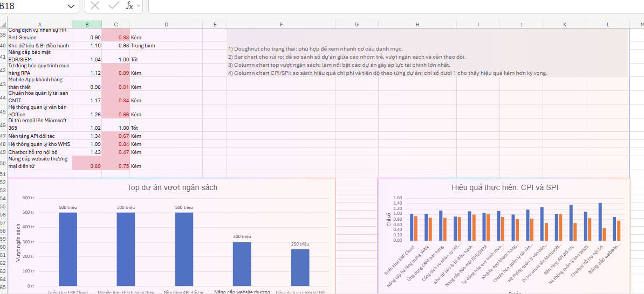Select column G header
Screen dimensions: 644x294
pyautogui.click(x=357, y=25)
